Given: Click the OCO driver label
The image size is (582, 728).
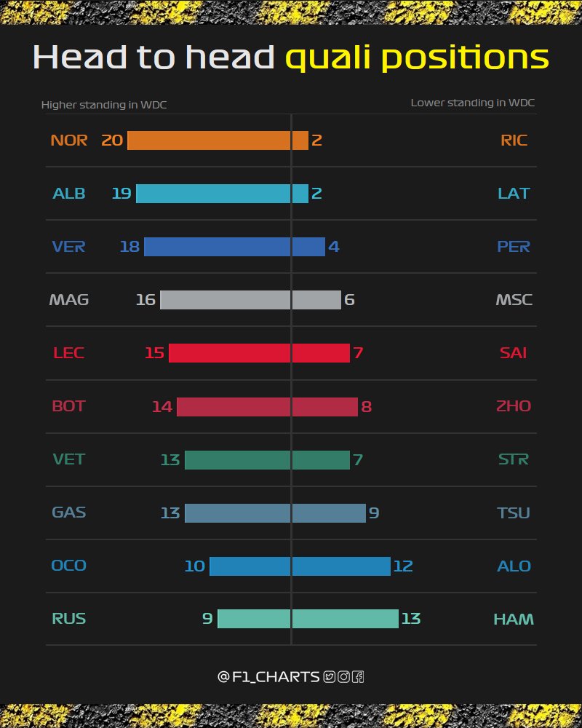Looking at the screenshot, I should point(68,566).
